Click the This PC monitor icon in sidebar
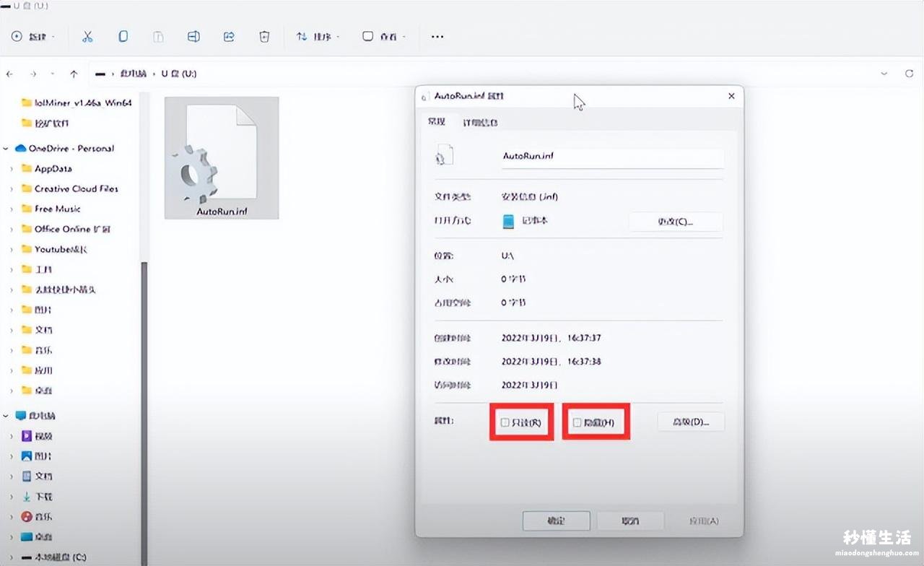Image resolution: width=924 pixels, height=566 pixels. click(x=20, y=416)
